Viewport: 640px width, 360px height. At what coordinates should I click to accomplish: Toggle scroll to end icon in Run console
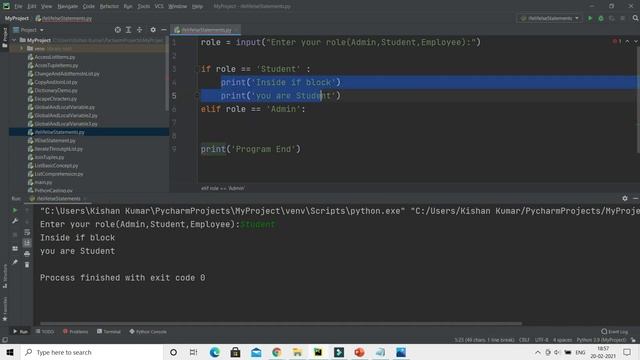[27, 243]
